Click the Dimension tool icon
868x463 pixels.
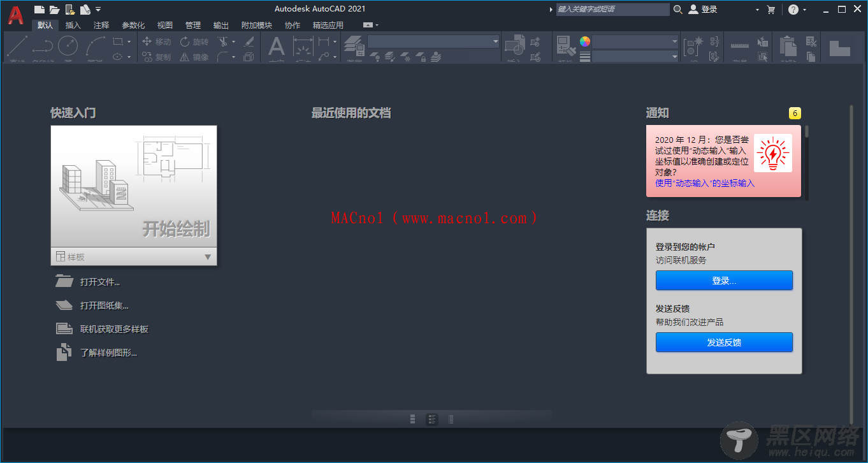click(x=303, y=47)
